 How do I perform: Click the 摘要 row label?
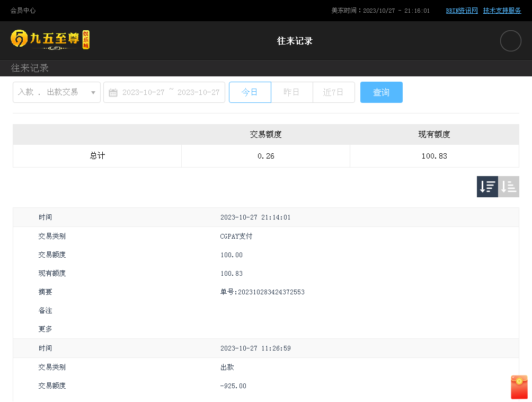coord(45,292)
